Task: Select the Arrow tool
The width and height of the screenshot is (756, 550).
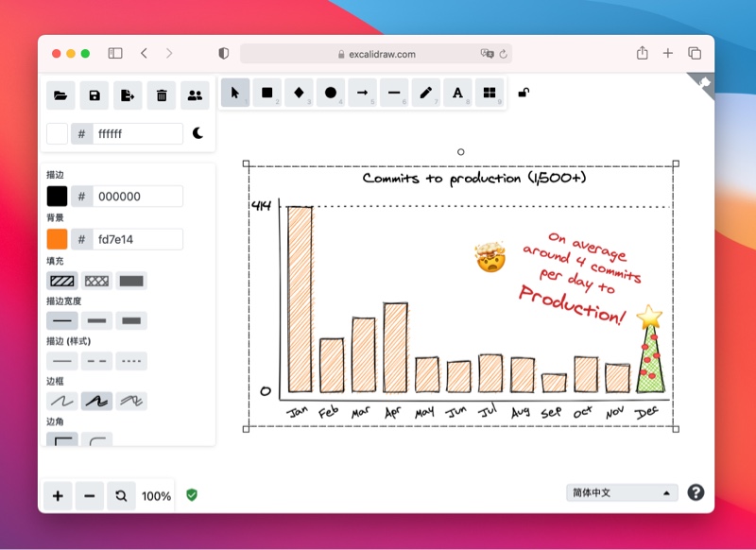Action: 363,93
